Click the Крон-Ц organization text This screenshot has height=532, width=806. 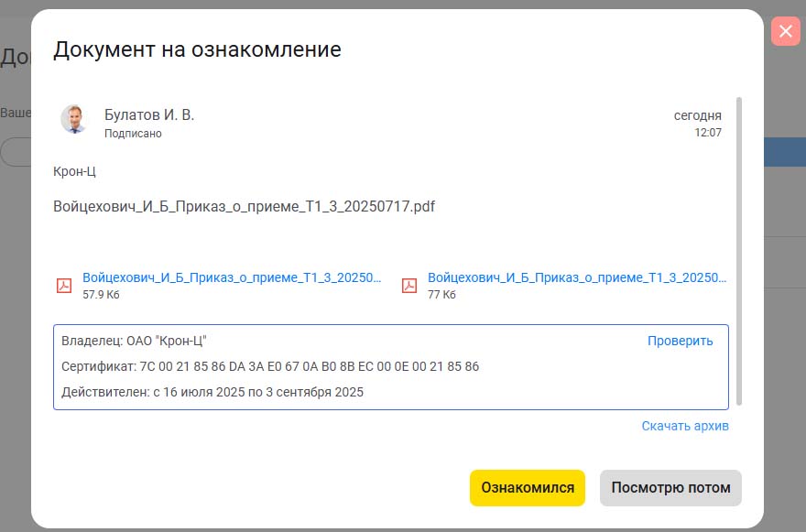74,171
